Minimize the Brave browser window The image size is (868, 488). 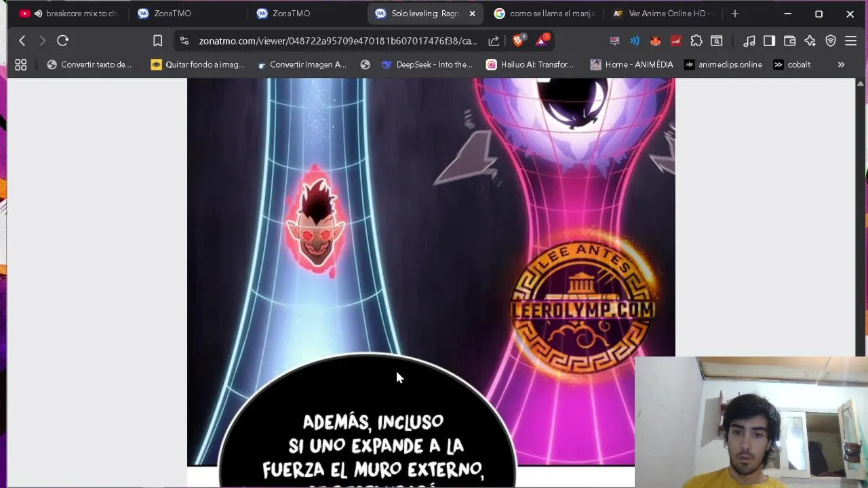click(788, 14)
